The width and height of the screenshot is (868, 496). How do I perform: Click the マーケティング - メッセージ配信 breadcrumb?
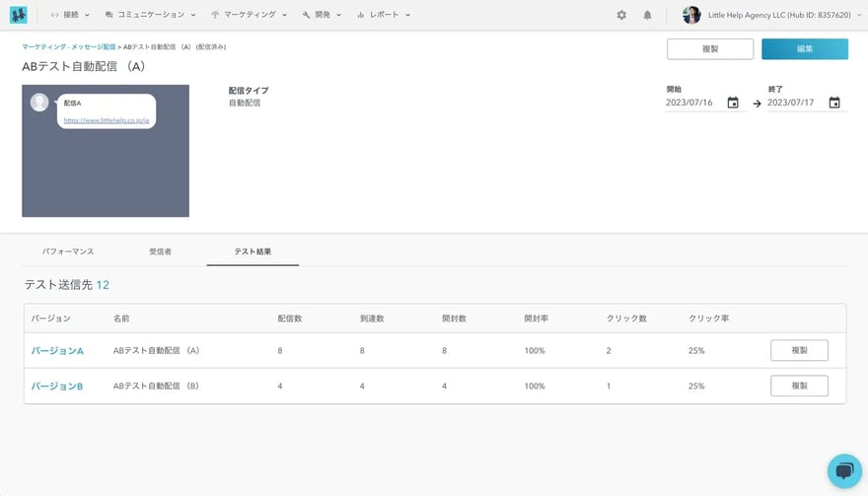(68, 46)
